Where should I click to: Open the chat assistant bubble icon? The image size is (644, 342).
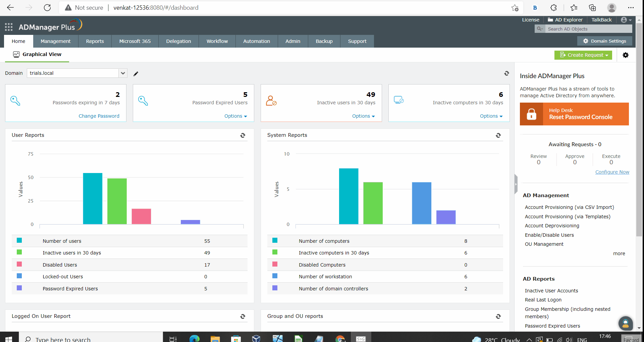pos(626,323)
